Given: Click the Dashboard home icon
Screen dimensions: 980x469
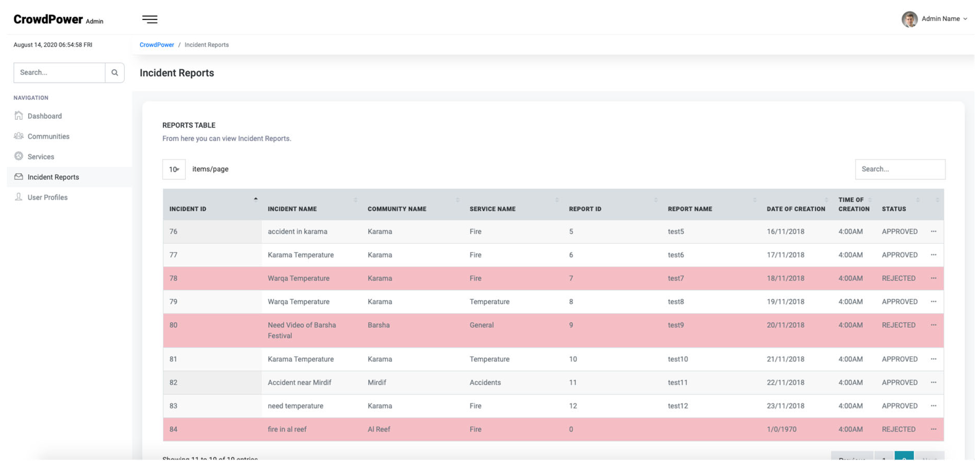Looking at the screenshot, I should 19,116.
